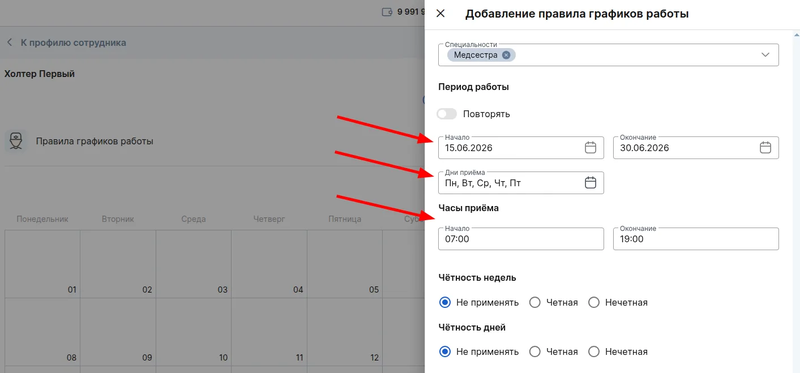This screenshot has height=373, width=800.
Task: Click the Среда column header
Action: 193,219
